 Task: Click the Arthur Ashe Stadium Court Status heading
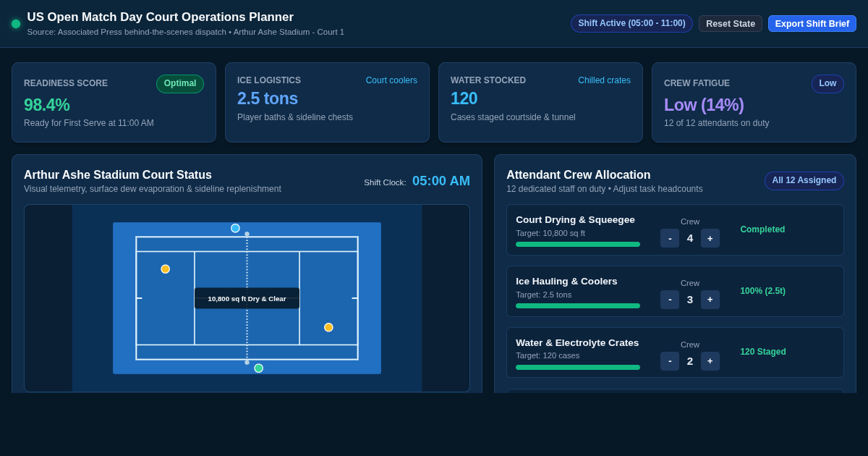coord(118,175)
